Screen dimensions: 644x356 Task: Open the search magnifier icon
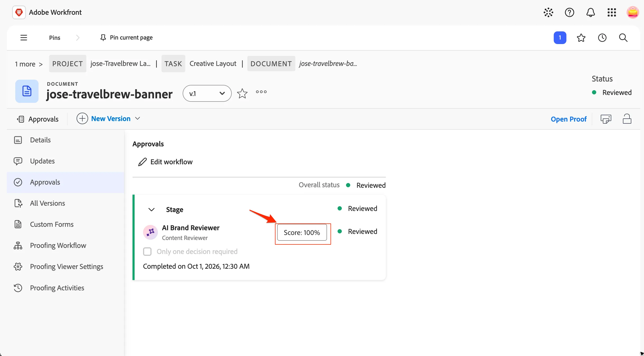(x=623, y=38)
